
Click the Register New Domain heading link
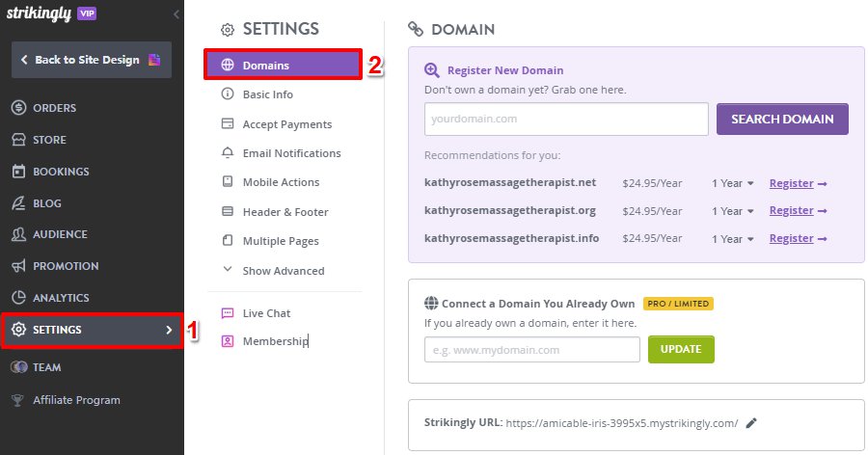click(505, 70)
